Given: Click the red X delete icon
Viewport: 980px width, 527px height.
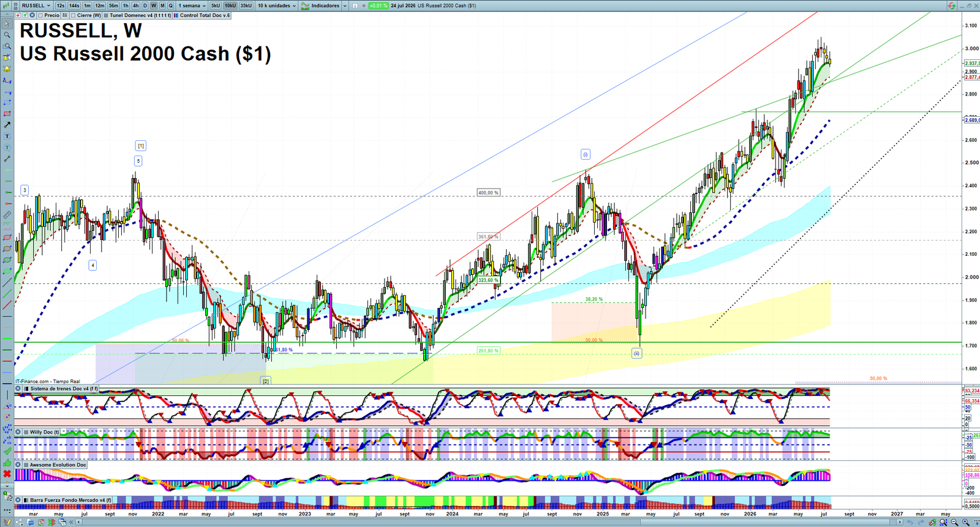Looking at the screenshot, I should pos(7,474).
